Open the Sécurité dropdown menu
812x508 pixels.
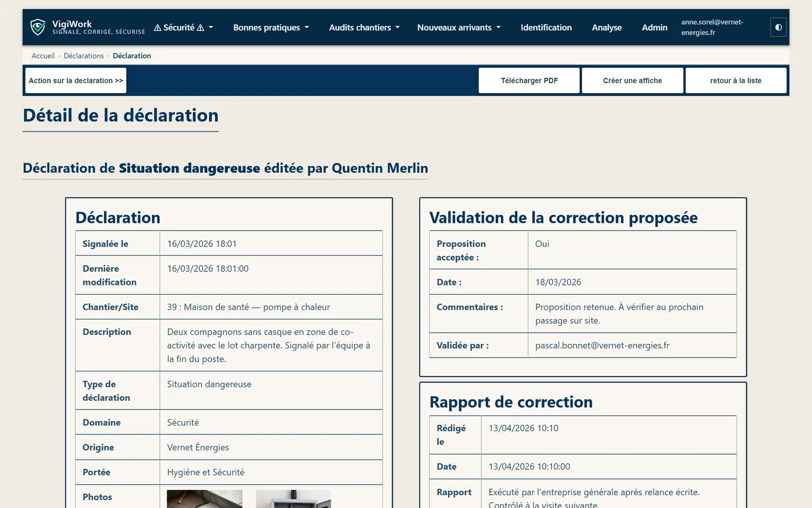click(x=183, y=27)
